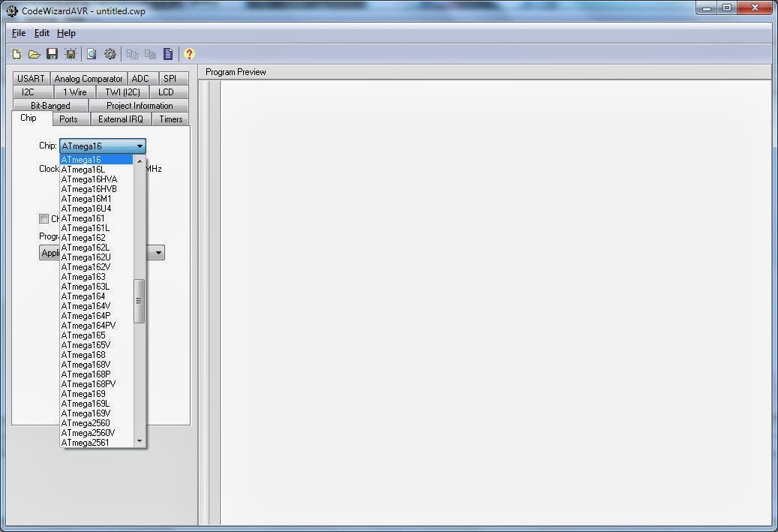Switch to the Project Information tab
The image size is (778, 532).
140,105
